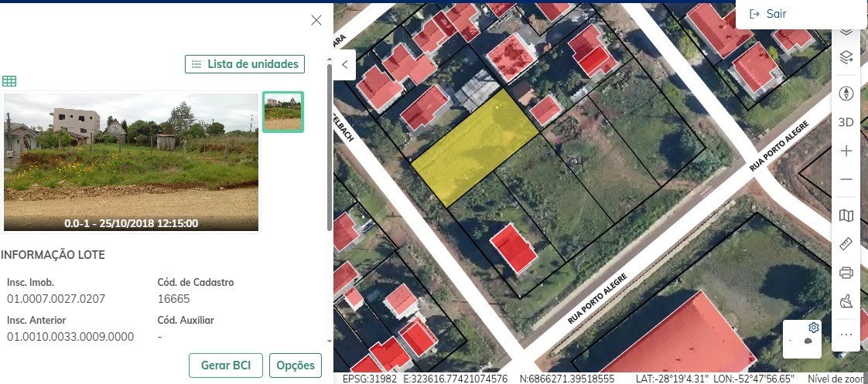Click the print map icon
The width and height of the screenshot is (868, 384).
pos(846,273)
